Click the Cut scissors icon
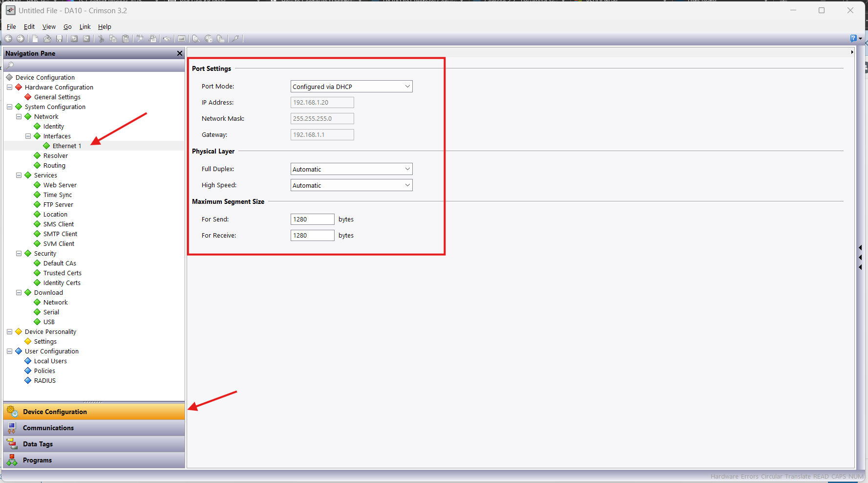This screenshot has width=868, height=483. (101, 39)
